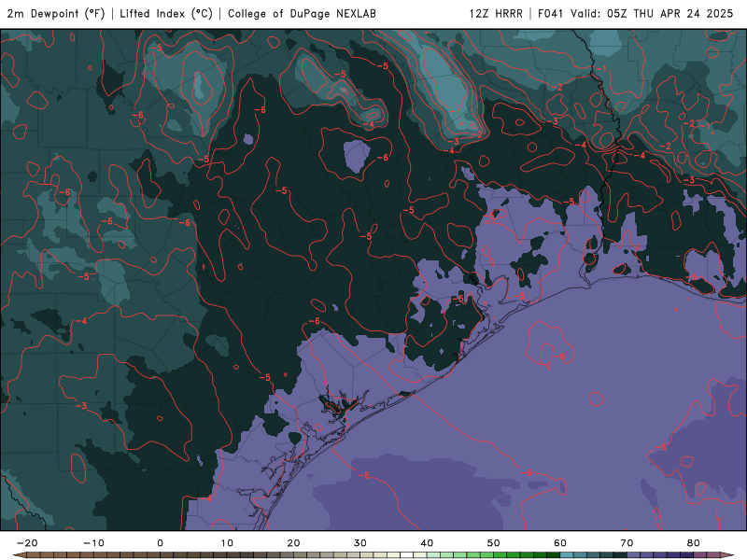Image resolution: width=747 pixels, height=560 pixels.
Task: Click the "12Z HRRR" model run label
Action: [x=496, y=14]
